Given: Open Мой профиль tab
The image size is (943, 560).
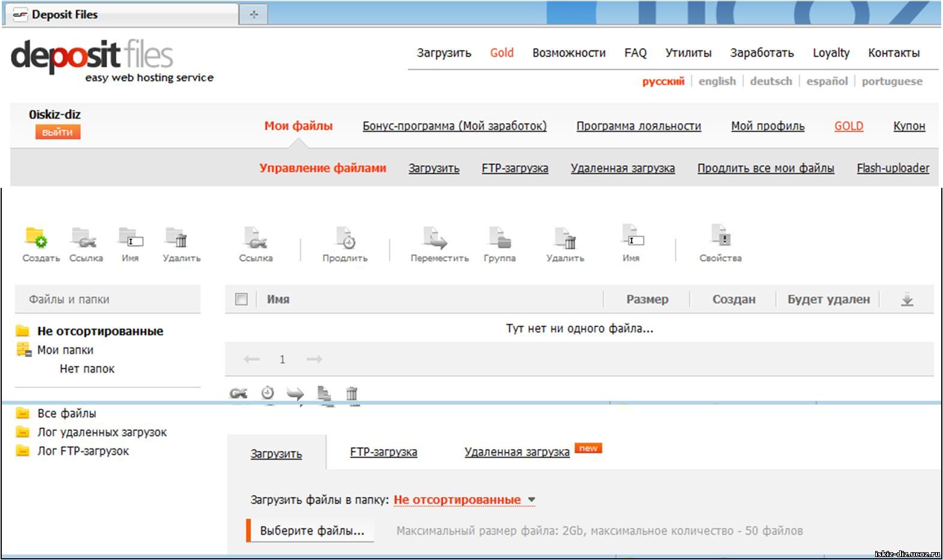Looking at the screenshot, I should [768, 126].
